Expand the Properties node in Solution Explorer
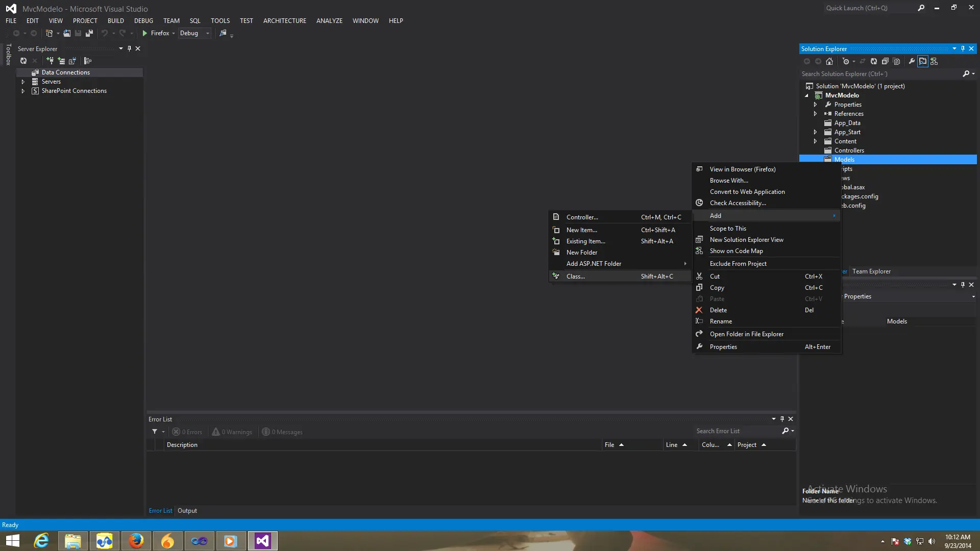This screenshot has height=551, width=980. click(x=815, y=105)
